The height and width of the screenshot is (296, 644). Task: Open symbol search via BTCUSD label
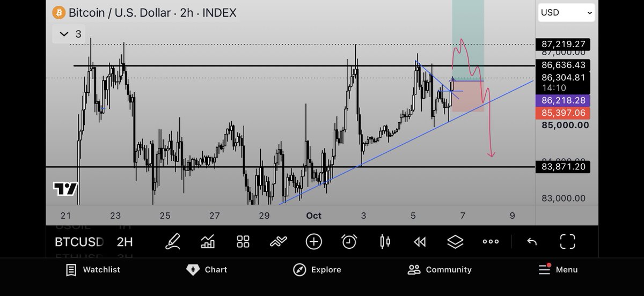tap(79, 242)
